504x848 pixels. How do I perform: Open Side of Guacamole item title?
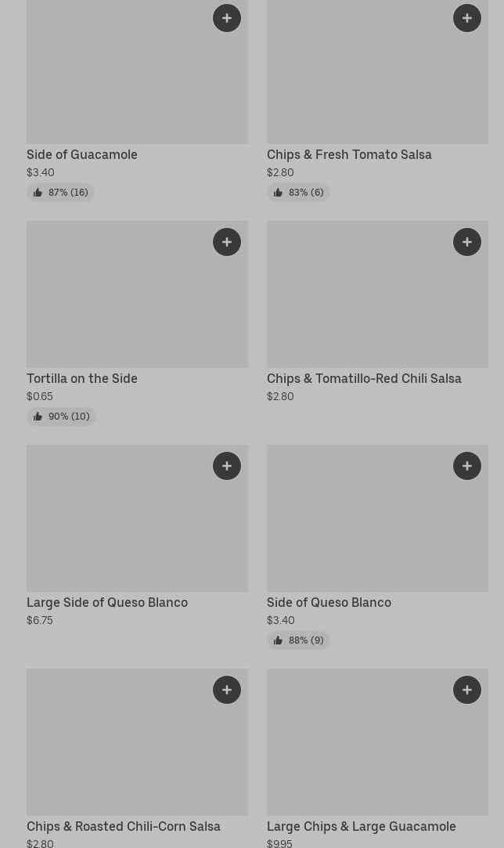point(82,155)
